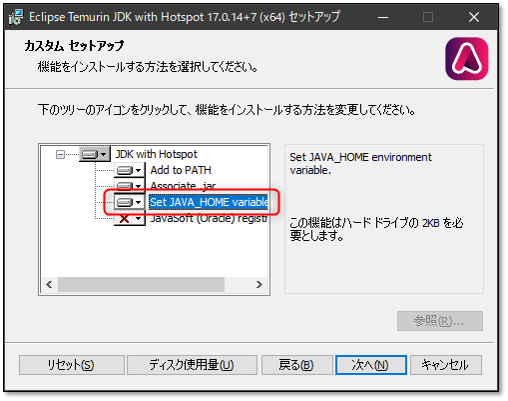Collapse the JDK with Hotspot tree node
This screenshot has height=401, width=508.
point(60,154)
